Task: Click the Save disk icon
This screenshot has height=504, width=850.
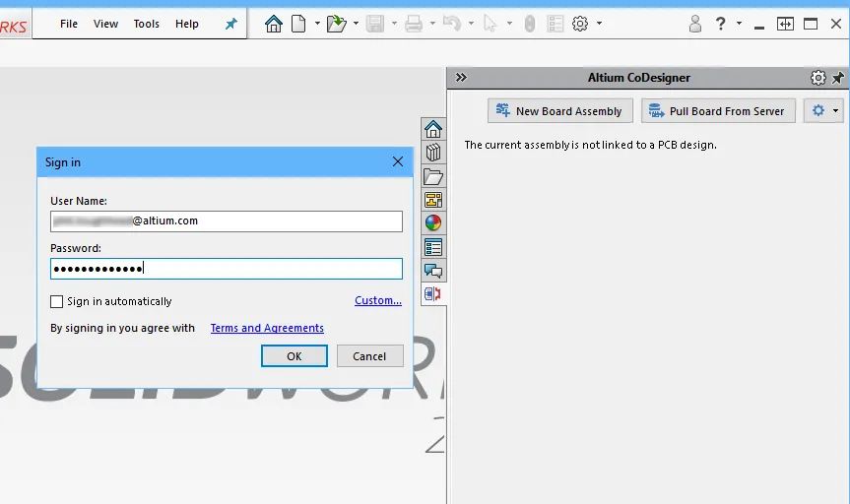Action: tap(375, 24)
